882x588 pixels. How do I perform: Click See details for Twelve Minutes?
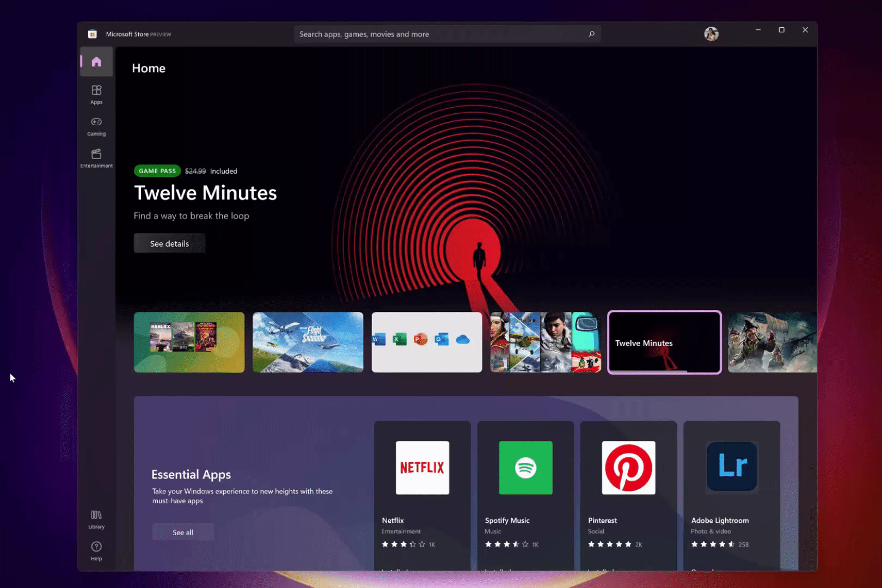point(169,243)
